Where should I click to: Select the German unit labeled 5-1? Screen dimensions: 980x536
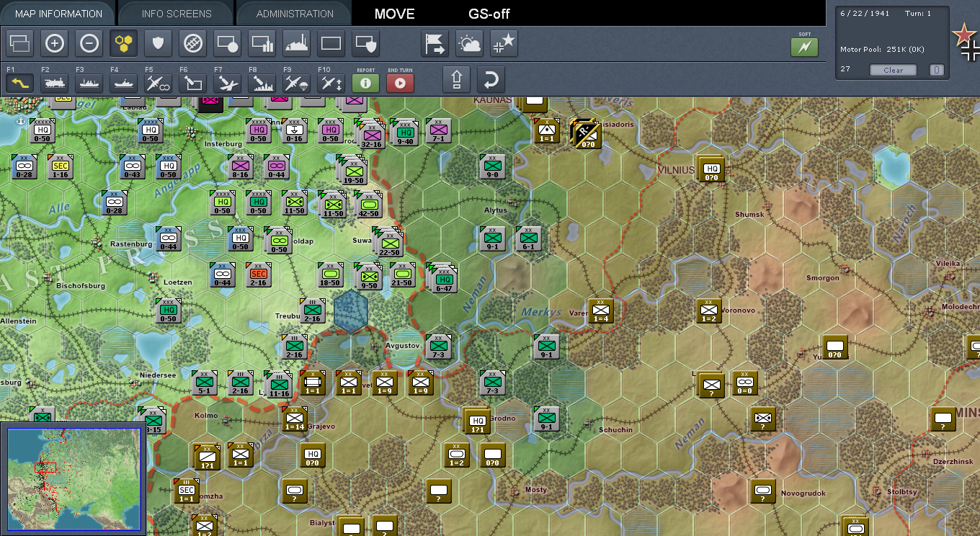[205, 383]
